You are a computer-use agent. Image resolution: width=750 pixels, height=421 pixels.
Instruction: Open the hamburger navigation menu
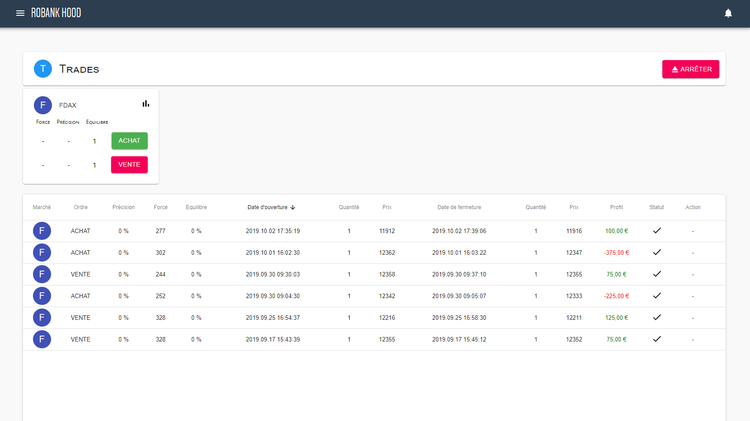click(x=20, y=13)
